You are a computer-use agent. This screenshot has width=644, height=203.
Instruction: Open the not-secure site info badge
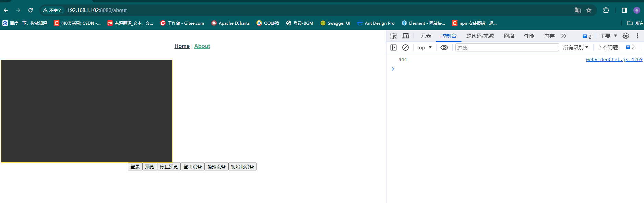coord(52,10)
